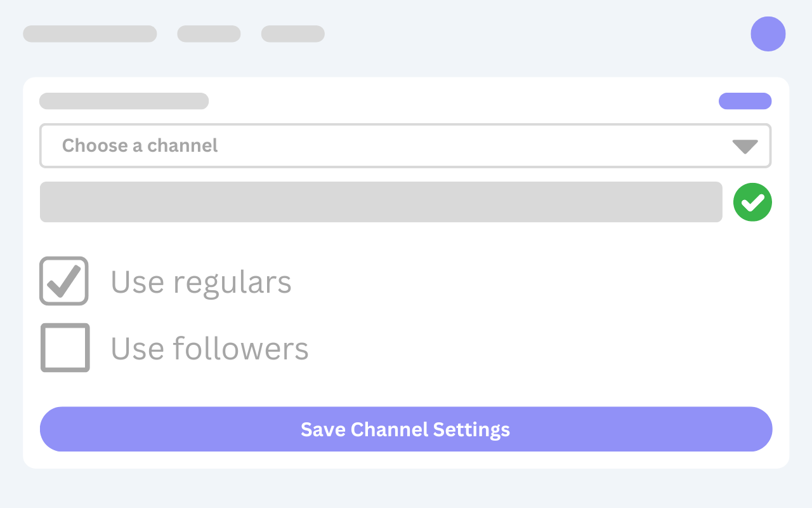Toggle Use regulars off then verify state
Screen dimensions: 812x508
pyautogui.click(x=63, y=281)
